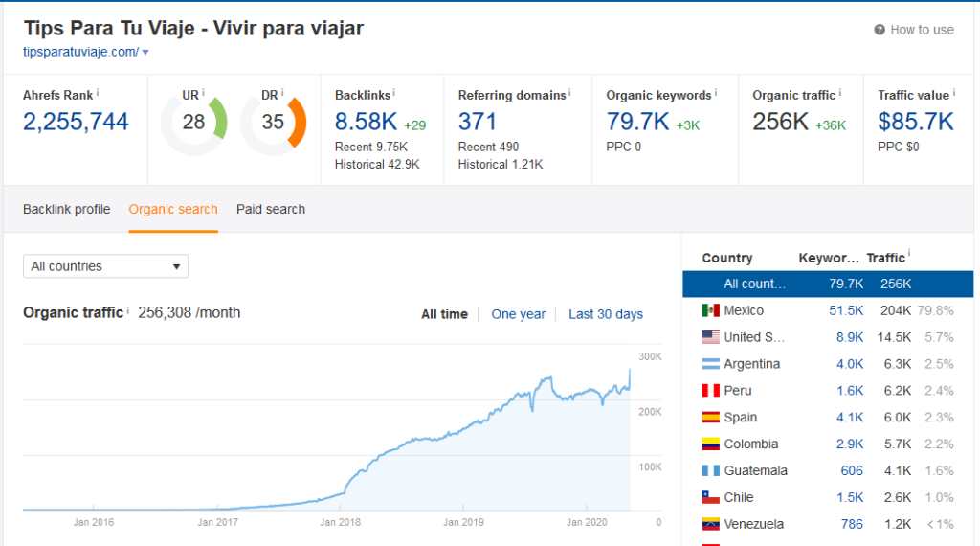Open the How to use help link
Screen dimensions: 980x546
(x=914, y=30)
